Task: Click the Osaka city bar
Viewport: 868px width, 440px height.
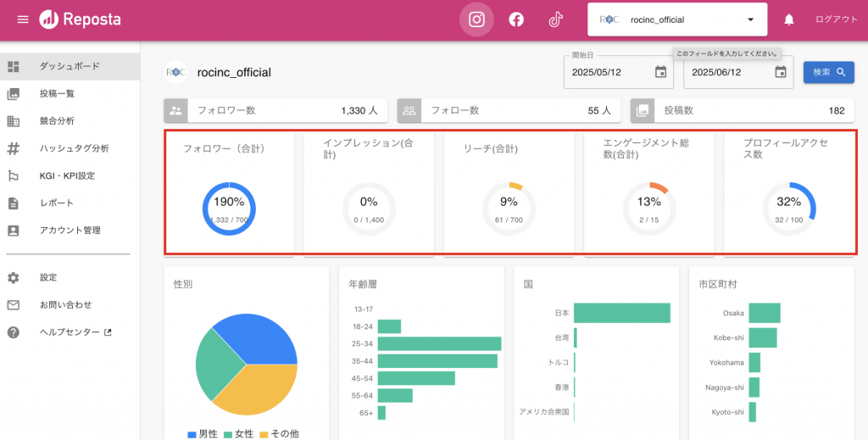Action: coord(765,313)
